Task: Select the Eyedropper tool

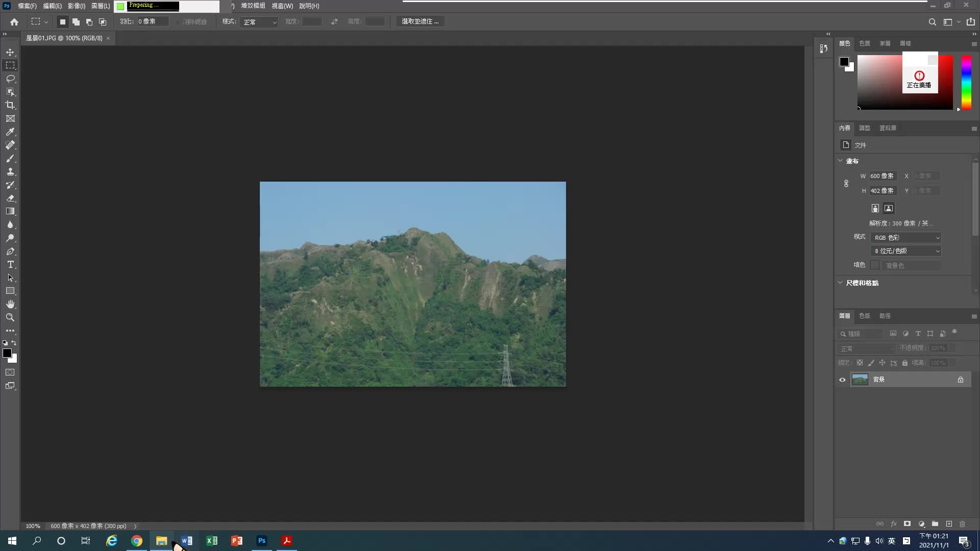Action: (10, 132)
